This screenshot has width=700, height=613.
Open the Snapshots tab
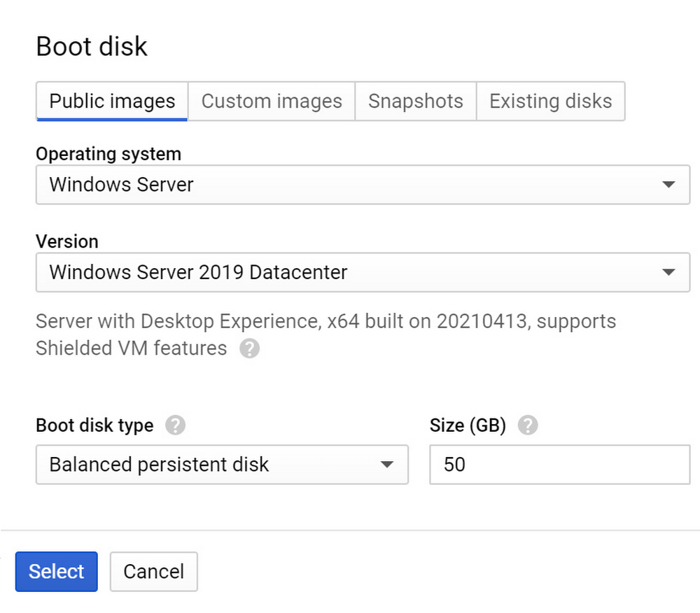416,101
